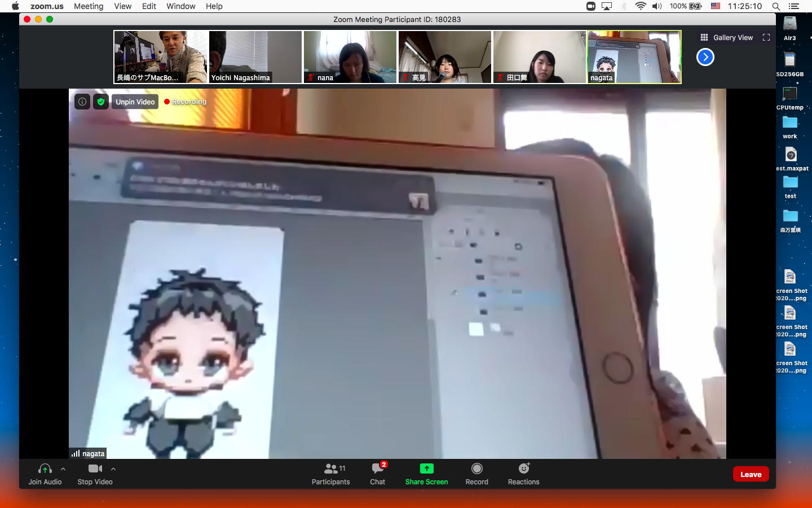
Task: Start sharing with Share Screen
Action: pos(426,474)
